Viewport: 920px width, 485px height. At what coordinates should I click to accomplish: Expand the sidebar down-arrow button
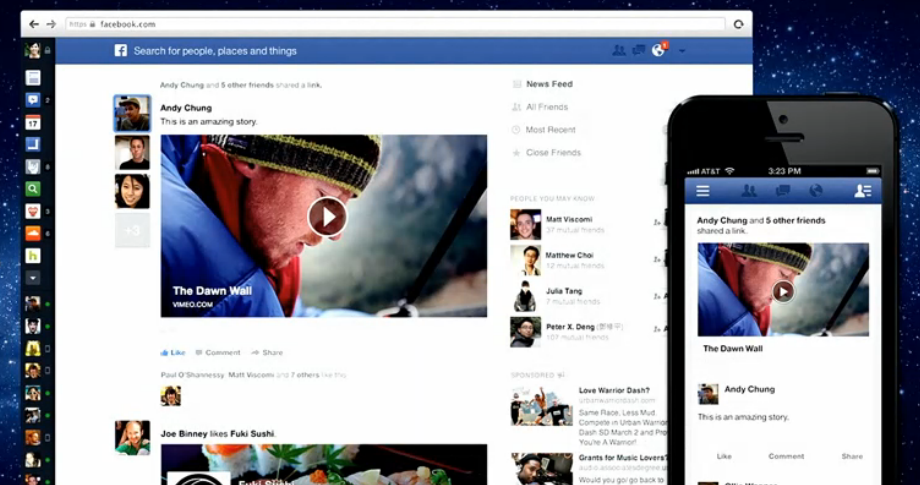pos(33,277)
